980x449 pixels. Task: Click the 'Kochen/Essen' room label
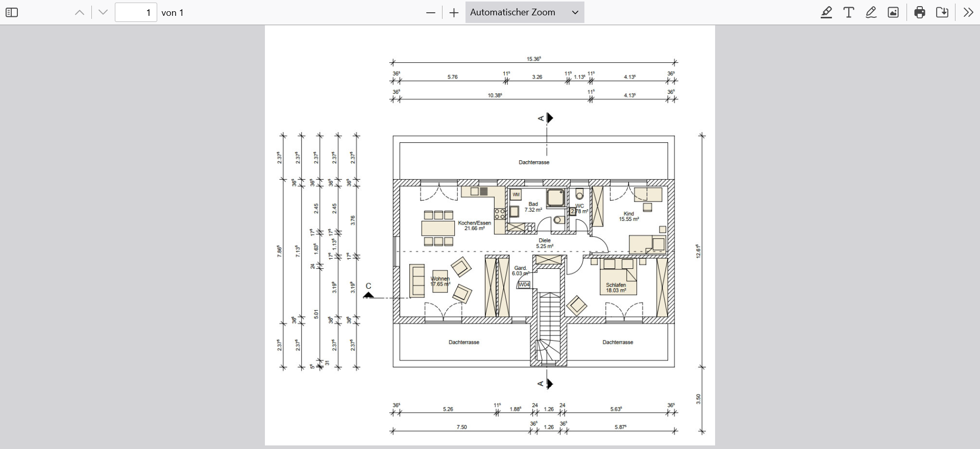pyautogui.click(x=475, y=223)
